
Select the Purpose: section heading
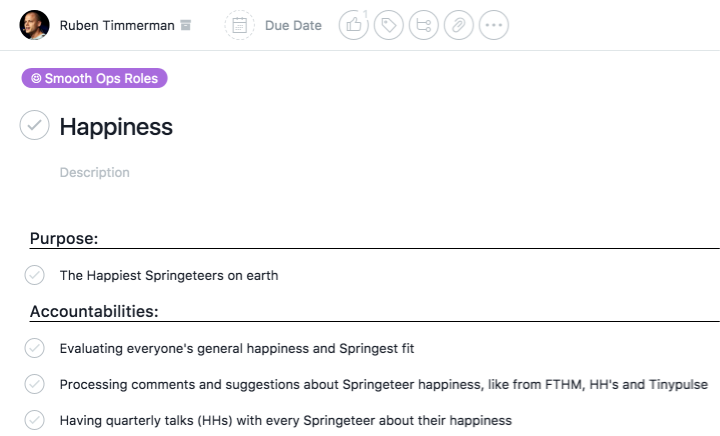coord(64,239)
